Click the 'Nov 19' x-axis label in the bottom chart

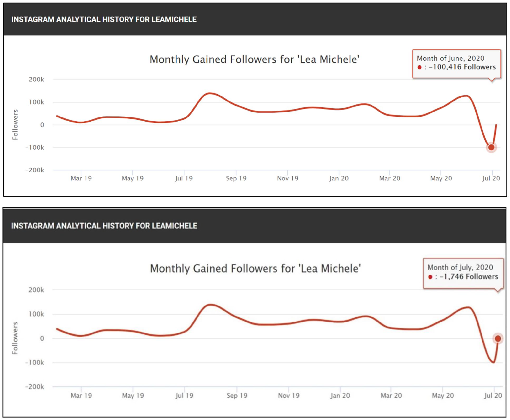(289, 396)
